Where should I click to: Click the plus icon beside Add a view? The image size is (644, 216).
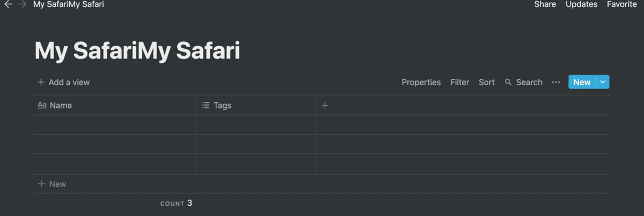click(41, 83)
